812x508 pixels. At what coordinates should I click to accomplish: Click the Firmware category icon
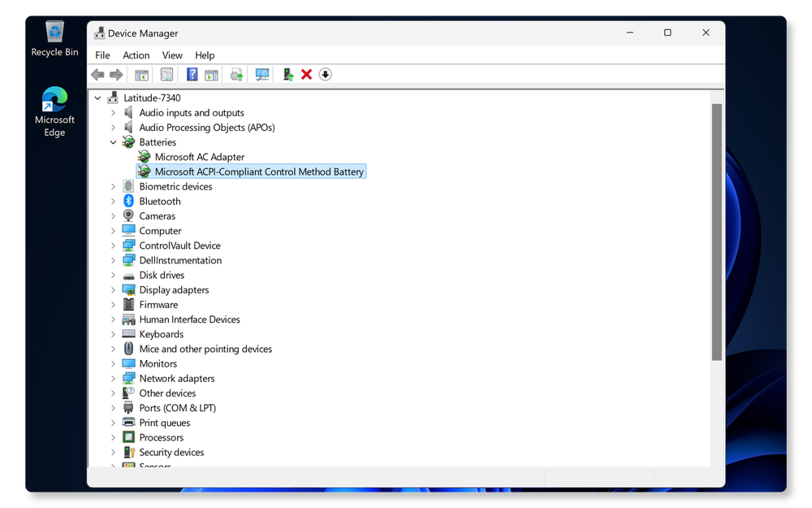(128, 304)
